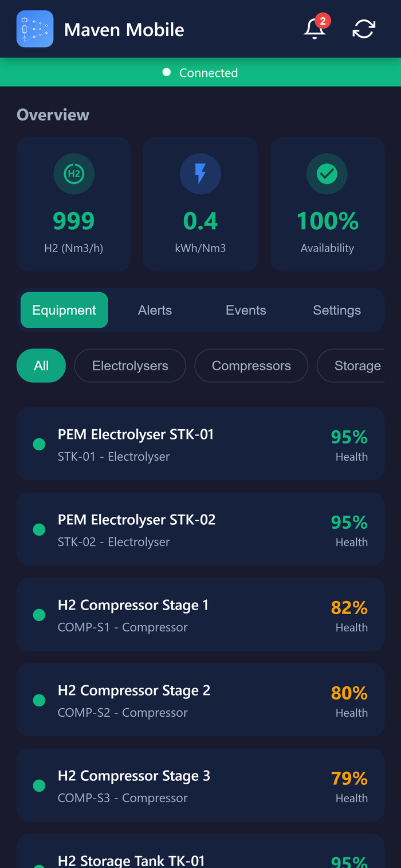This screenshot has width=401, height=868.
Task: Open the Events tab
Action: 246,310
